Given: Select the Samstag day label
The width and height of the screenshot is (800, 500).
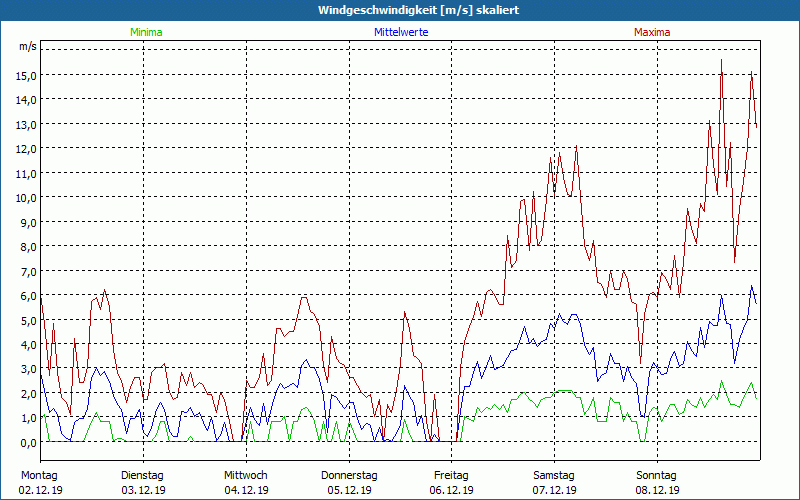Looking at the screenshot, I should coord(554,475).
